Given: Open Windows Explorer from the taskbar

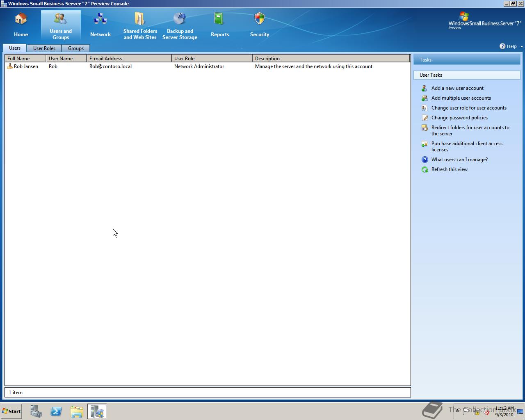Looking at the screenshot, I should click(x=77, y=411).
